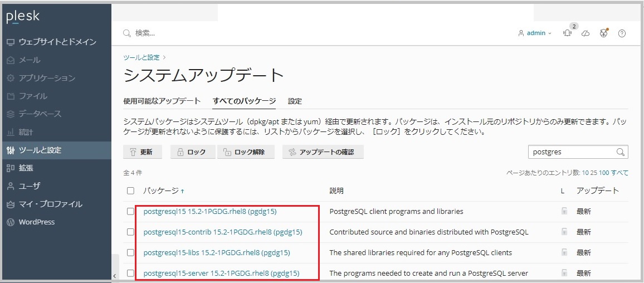Viewport: 644px width, 283px height.
Task: Click the monitor icon beside ウェブサイトとドメイン
Action: click(11, 42)
